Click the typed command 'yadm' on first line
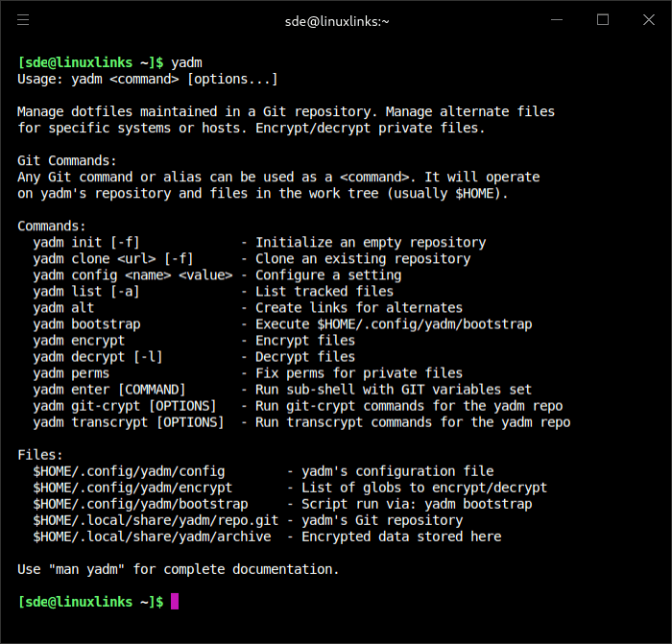 pyautogui.click(x=186, y=63)
